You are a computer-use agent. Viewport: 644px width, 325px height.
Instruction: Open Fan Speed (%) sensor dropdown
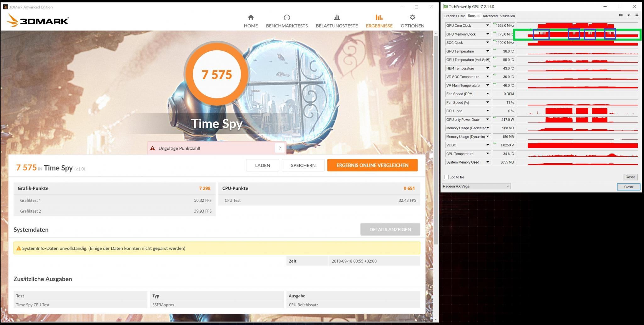487,103
